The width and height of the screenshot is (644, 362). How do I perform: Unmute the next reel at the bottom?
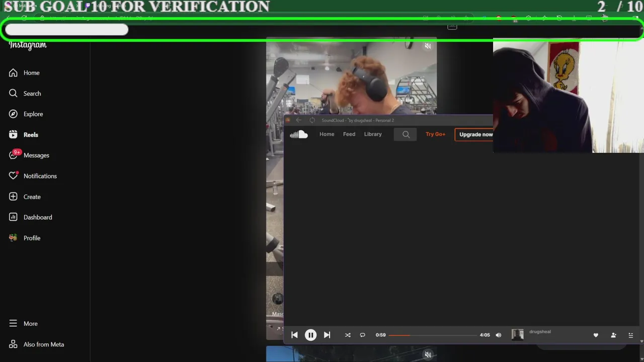428,354
